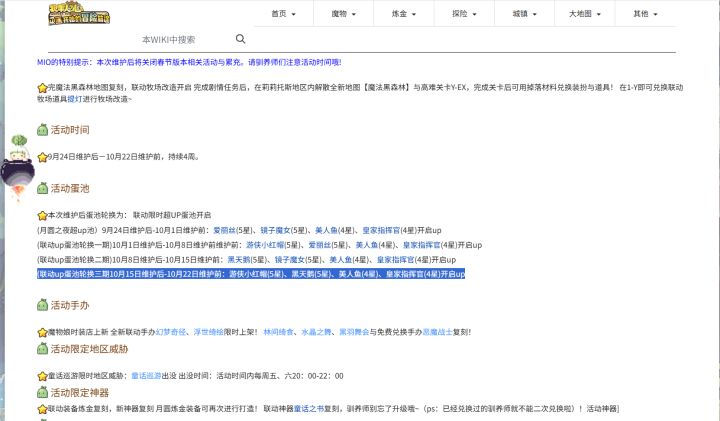720x421 pixels.
Task: Open 皇家指挥官 link in 轮换一期 row
Action: click(422, 245)
